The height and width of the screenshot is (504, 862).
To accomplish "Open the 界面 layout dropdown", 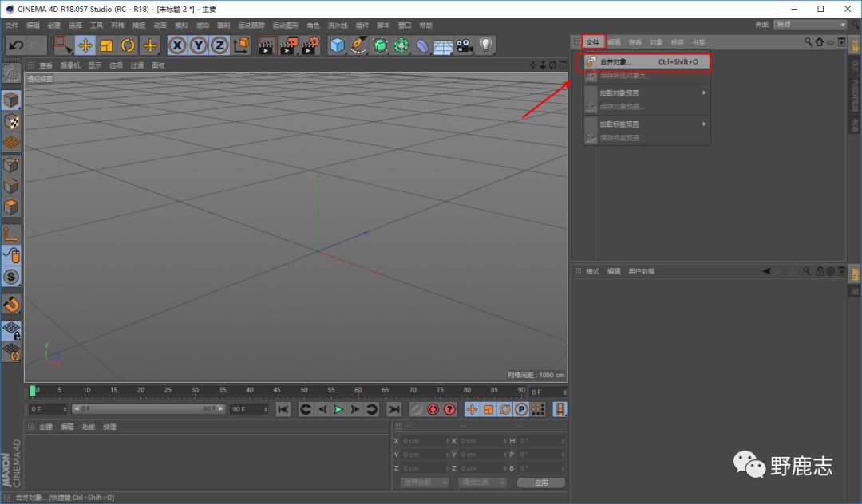I will point(810,25).
